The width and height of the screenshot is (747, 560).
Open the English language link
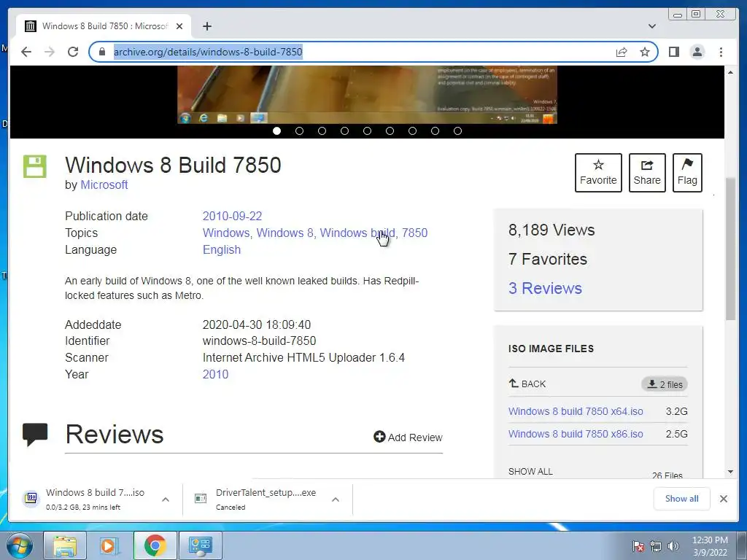(x=222, y=249)
